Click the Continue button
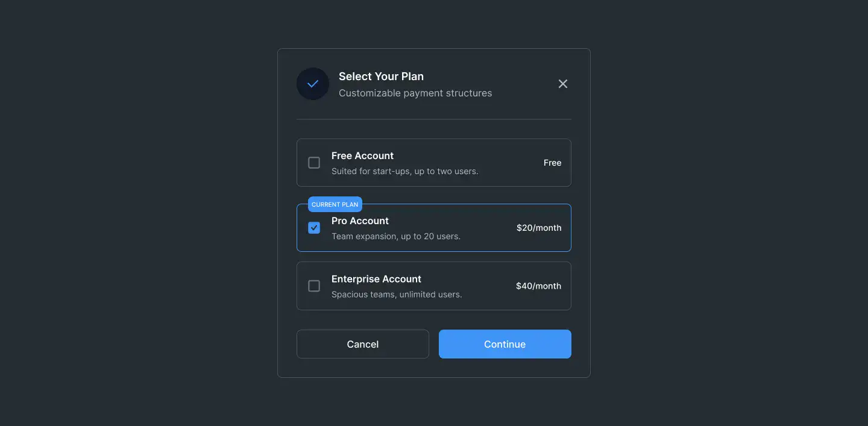This screenshot has width=868, height=426. point(505,344)
